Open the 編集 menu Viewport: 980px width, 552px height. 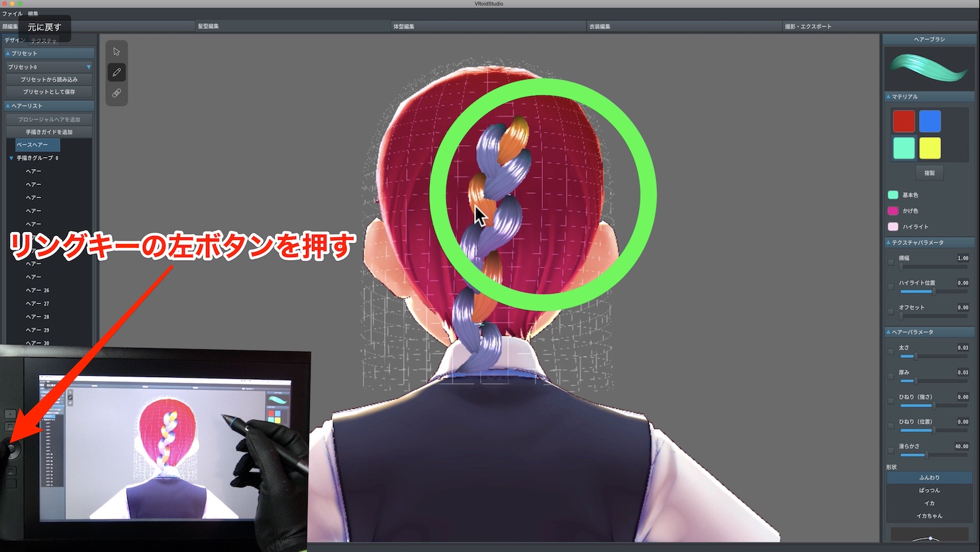33,13
